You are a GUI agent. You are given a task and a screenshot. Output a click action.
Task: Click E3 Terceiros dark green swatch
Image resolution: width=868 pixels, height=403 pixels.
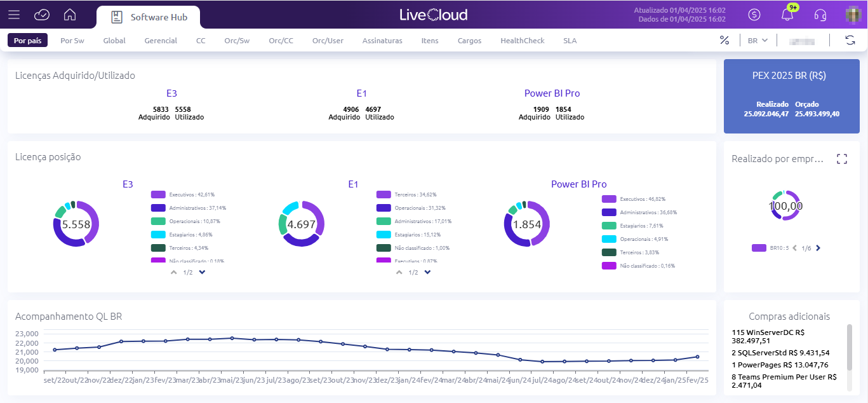tap(158, 248)
